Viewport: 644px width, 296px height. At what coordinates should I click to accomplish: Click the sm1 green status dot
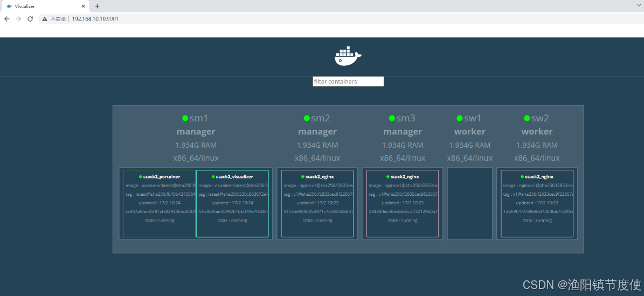(185, 119)
